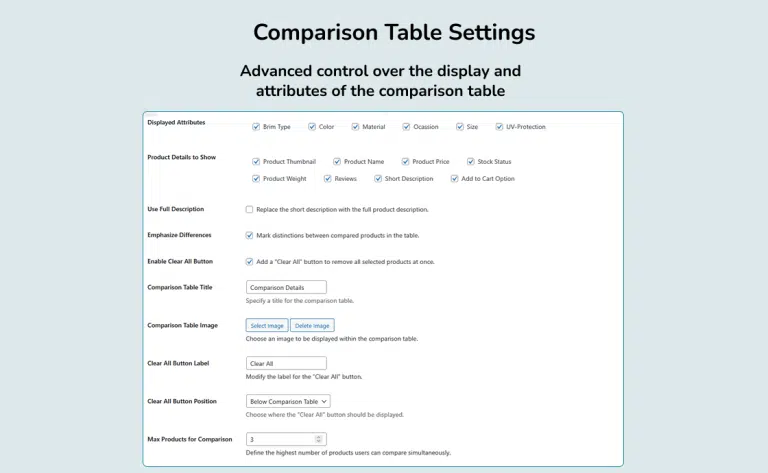This screenshot has height=473, width=768.
Task: Uncheck the Stock Status checkbox
Action: click(471, 161)
